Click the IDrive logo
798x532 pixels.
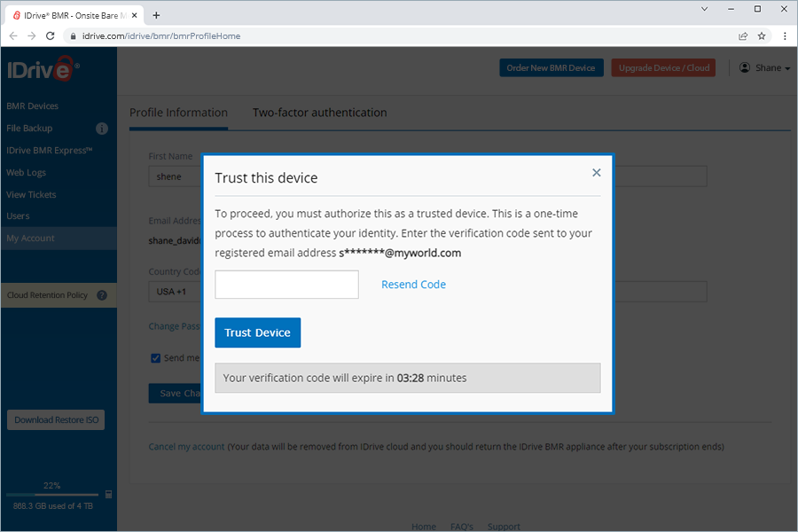coord(43,68)
